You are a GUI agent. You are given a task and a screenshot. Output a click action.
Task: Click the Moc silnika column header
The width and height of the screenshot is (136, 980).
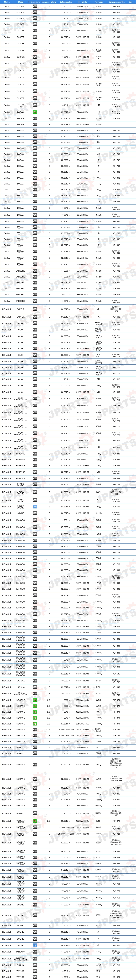tap(82, 2)
